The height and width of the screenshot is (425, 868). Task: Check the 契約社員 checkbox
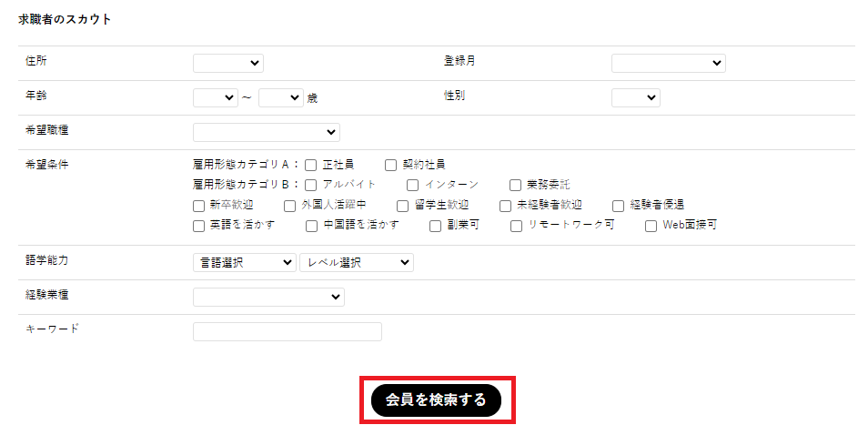(x=391, y=166)
